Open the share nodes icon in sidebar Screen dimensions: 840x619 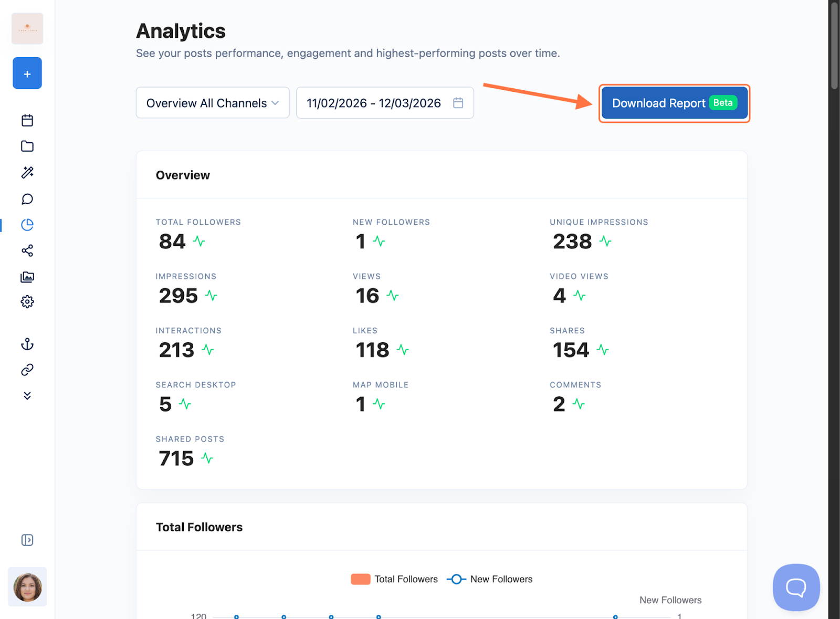27,250
